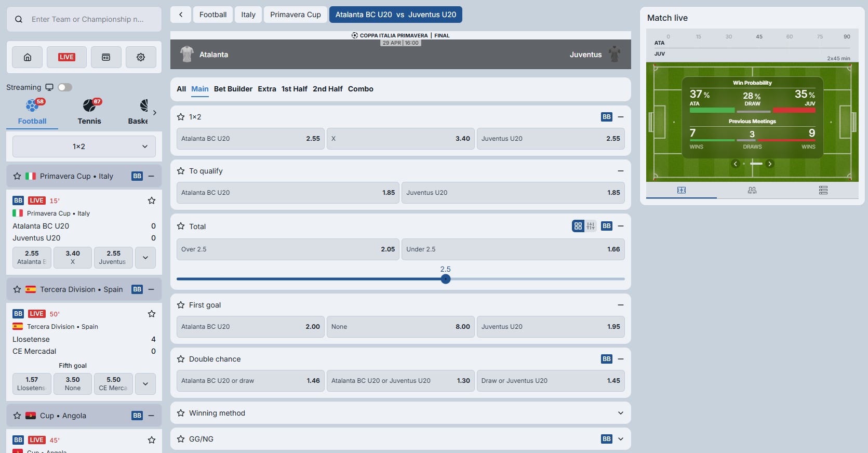Go to Primavera Cup breadcrumb

296,15
